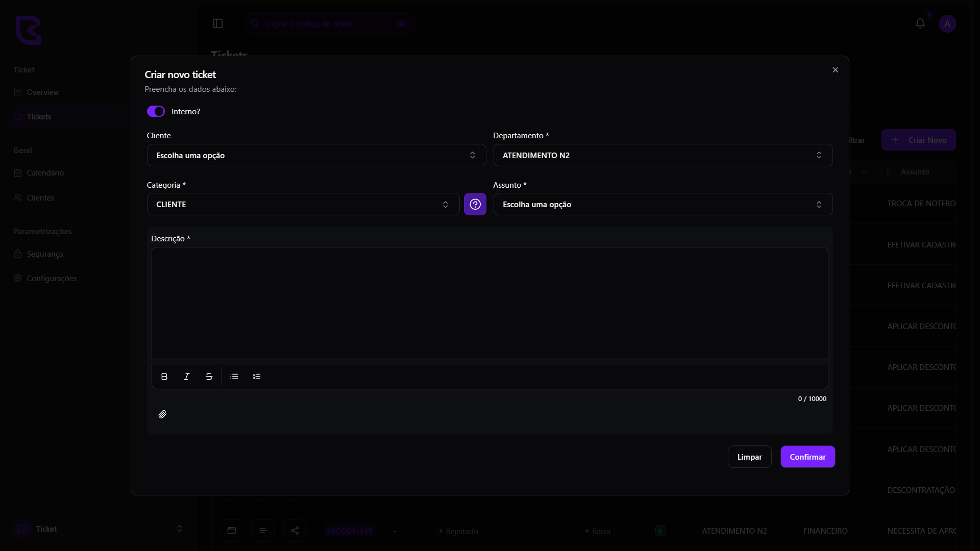Focus the Descrição text area
The width and height of the screenshot is (980, 551).
click(490, 303)
